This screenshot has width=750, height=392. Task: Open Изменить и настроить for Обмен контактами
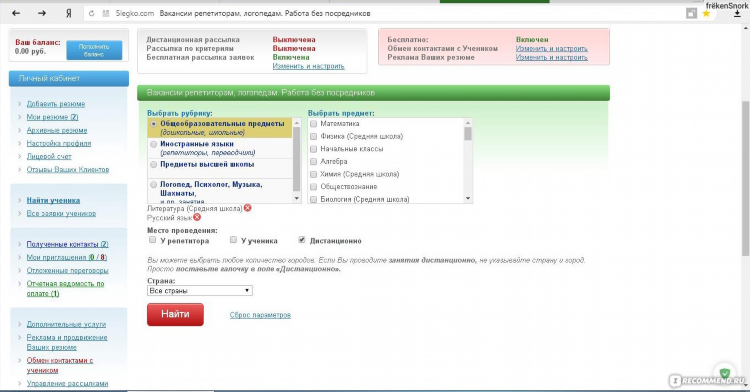tap(551, 48)
